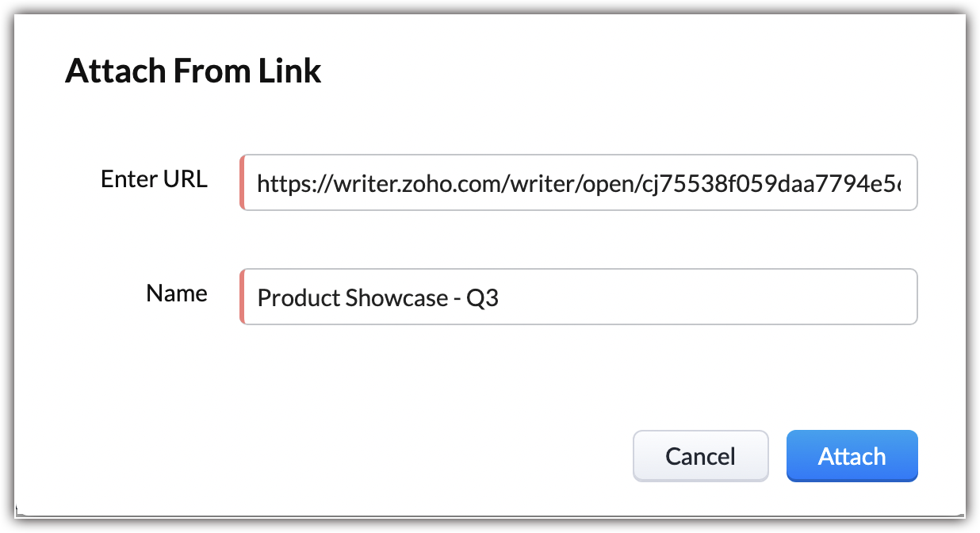Confirm attaching the link with the blue button
This screenshot has width=980, height=533.
(852, 456)
